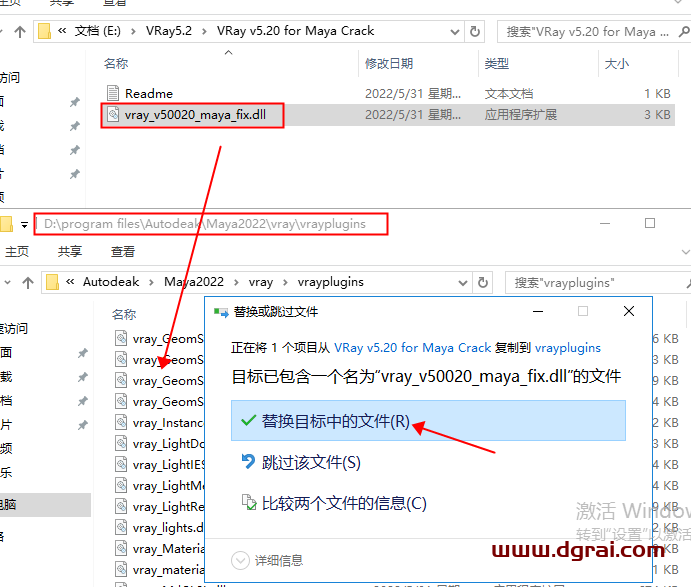Open address history dropdown in top Explorer window

click(455, 32)
